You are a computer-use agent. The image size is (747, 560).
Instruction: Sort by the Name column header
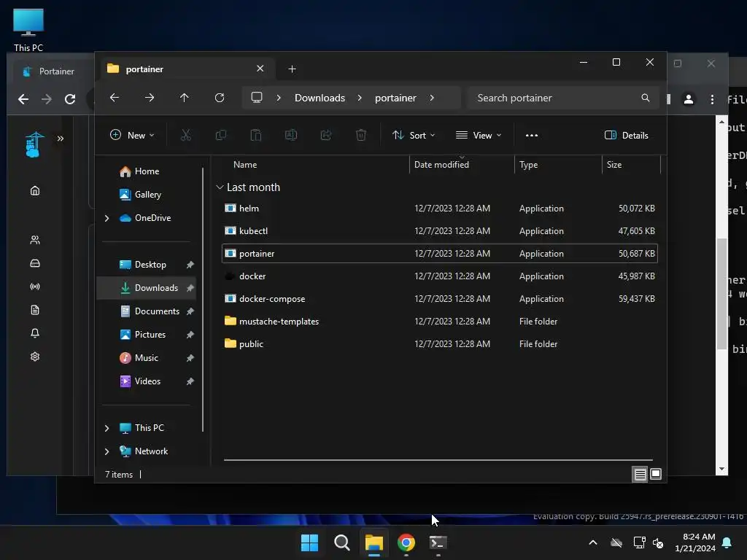[245, 165]
